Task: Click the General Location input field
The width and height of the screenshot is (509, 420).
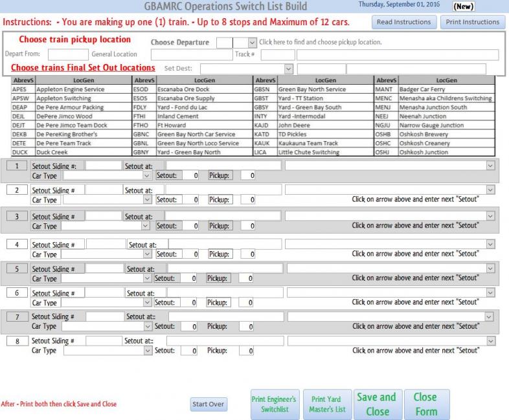Action: [192, 54]
